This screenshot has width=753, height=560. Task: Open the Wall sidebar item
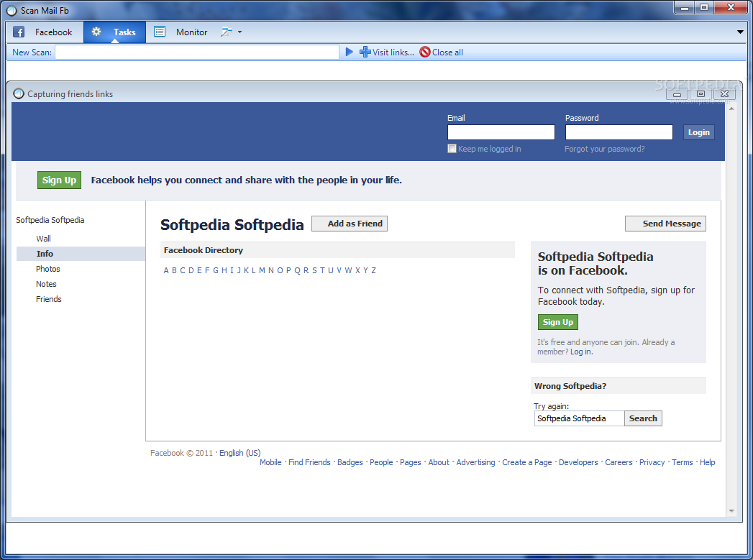[x=43, y=239]
